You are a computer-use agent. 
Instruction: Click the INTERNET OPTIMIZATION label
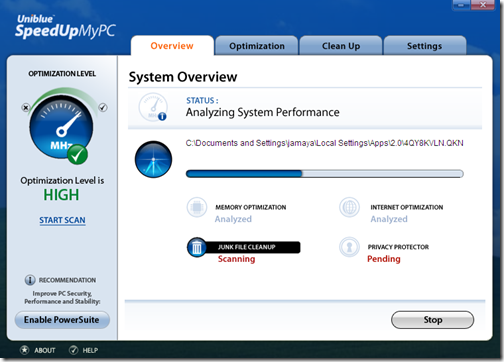(x=407, y=207)
